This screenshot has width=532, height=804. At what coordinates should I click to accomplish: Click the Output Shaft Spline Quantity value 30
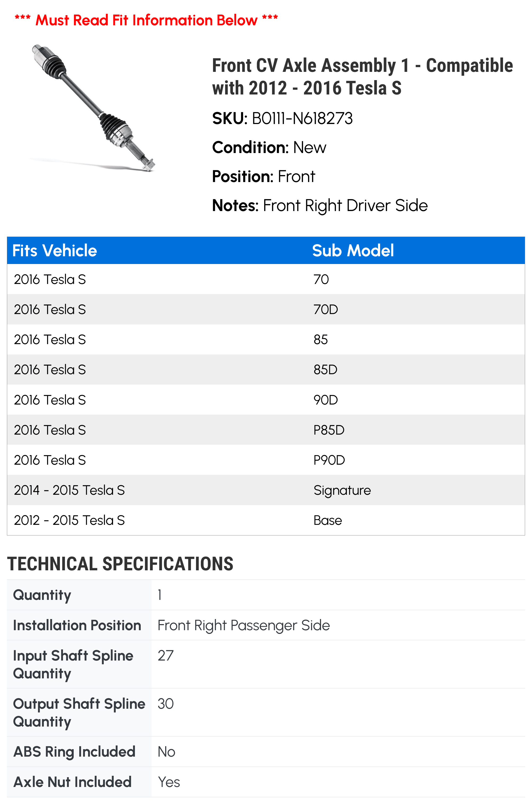(165, 704)
